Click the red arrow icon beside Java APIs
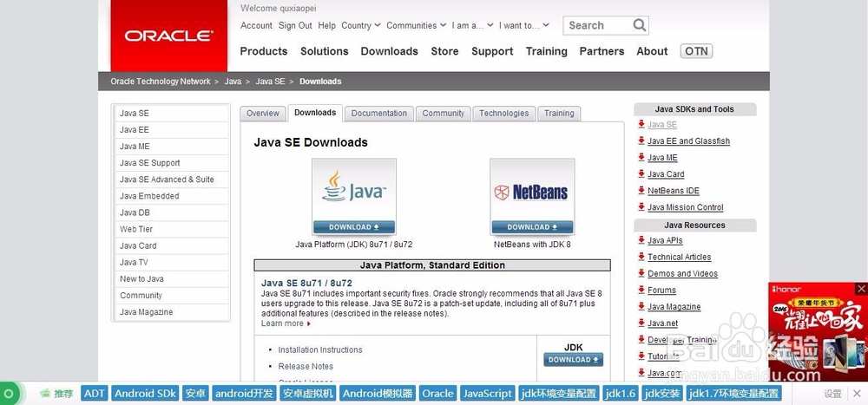This screenshot has width=868, height=405. coord(641,240)
